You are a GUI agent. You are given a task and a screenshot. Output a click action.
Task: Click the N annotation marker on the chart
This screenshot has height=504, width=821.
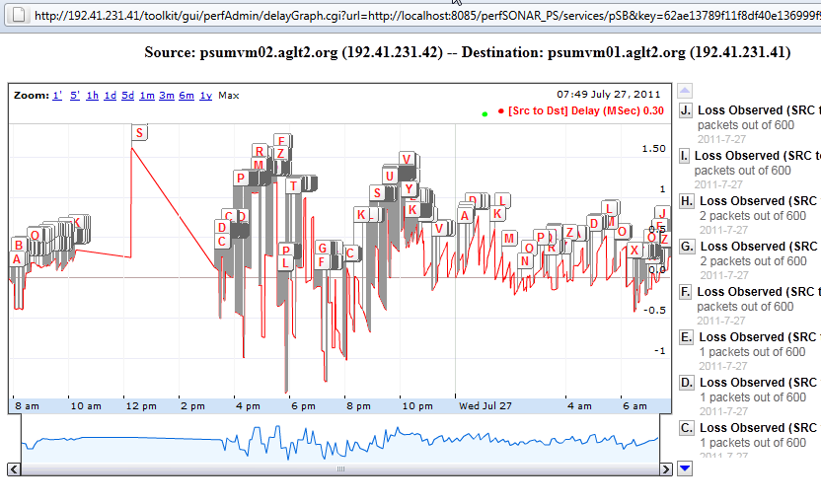[525, 260]
